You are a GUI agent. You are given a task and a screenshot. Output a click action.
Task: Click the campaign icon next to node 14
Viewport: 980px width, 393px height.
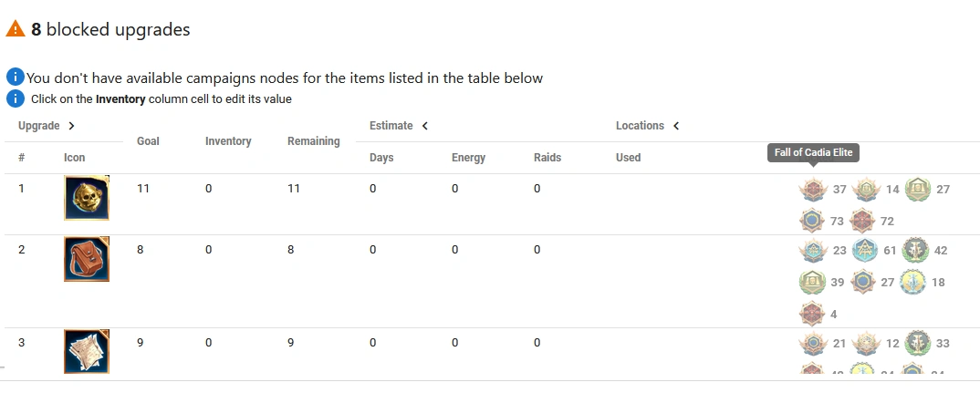click(865, 190)
